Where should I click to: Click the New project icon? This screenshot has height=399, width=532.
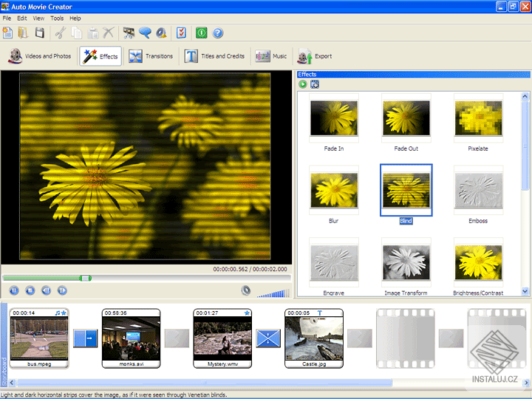point(7,33)
